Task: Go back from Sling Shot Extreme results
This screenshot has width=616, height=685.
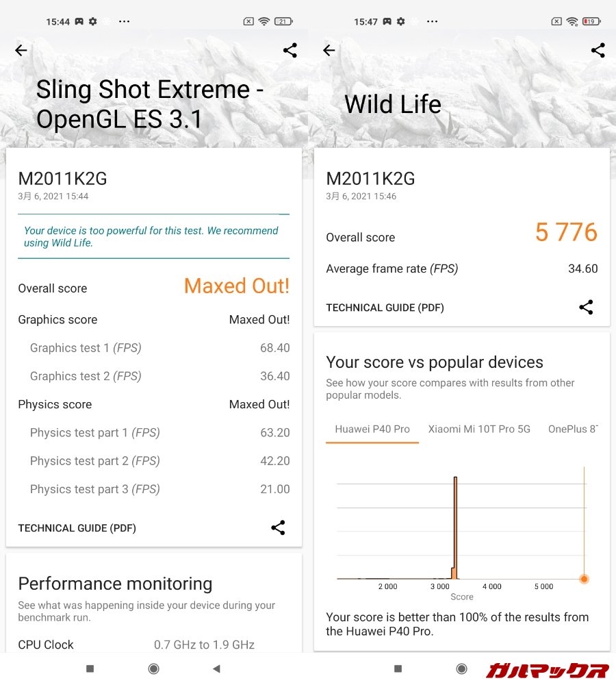Action: tap(21, 50)
